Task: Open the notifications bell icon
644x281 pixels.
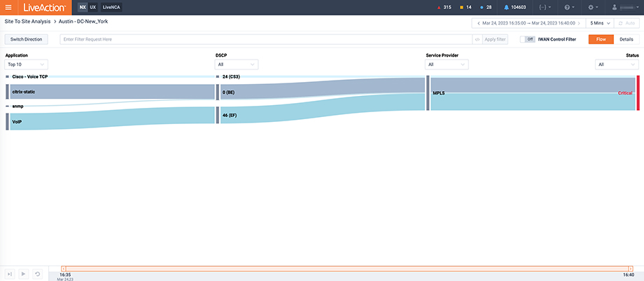Action: click(x=506, y=7)
